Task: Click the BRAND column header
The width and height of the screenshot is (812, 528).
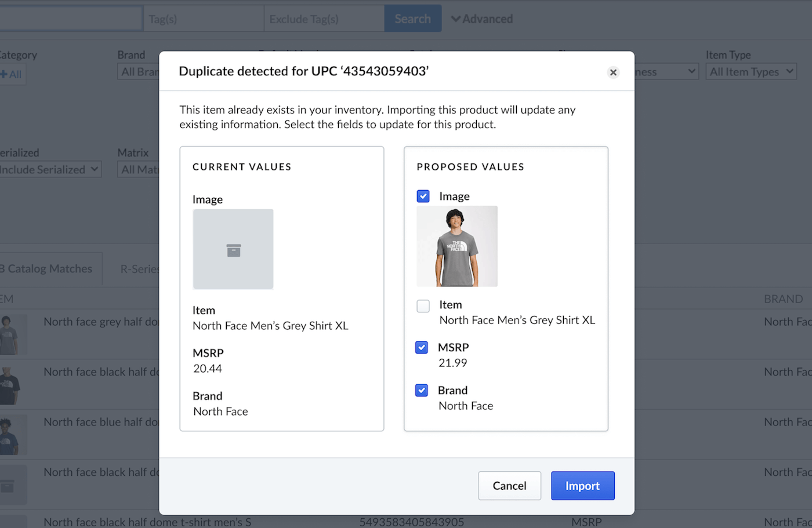Action: tap(783, 299)
